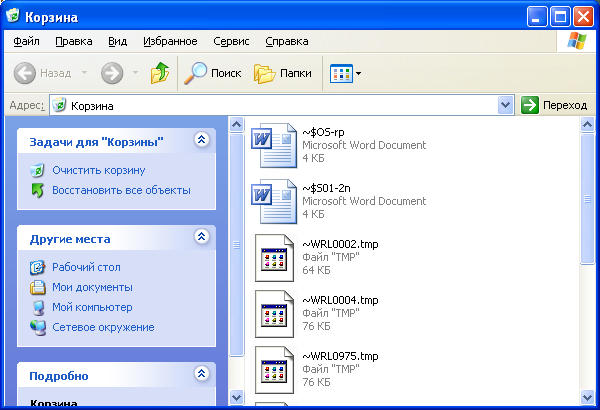Click the file list scrollbar up arrow
Viewport: 600px width, 410px height.
[587, 124]
